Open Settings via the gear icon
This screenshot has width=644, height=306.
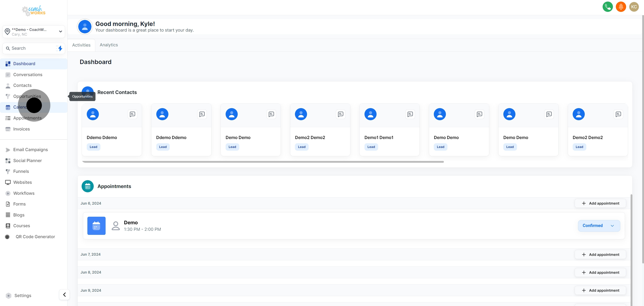pos(8,295)
